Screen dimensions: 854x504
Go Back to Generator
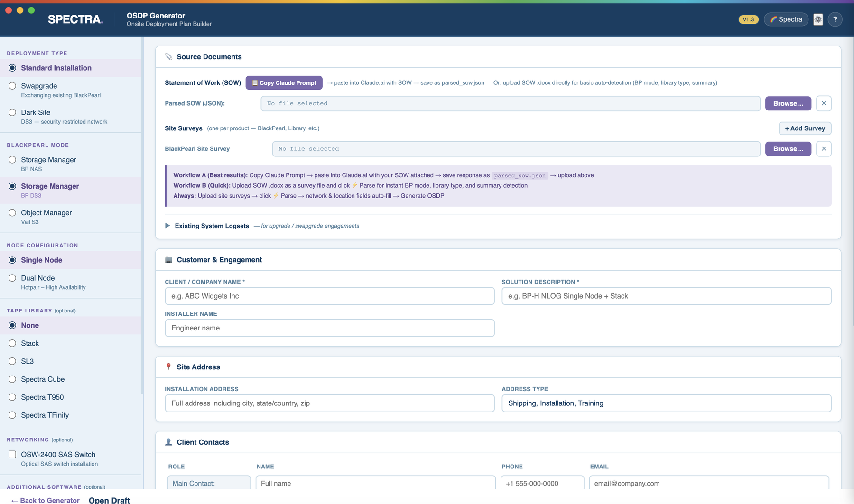point(46,500)
